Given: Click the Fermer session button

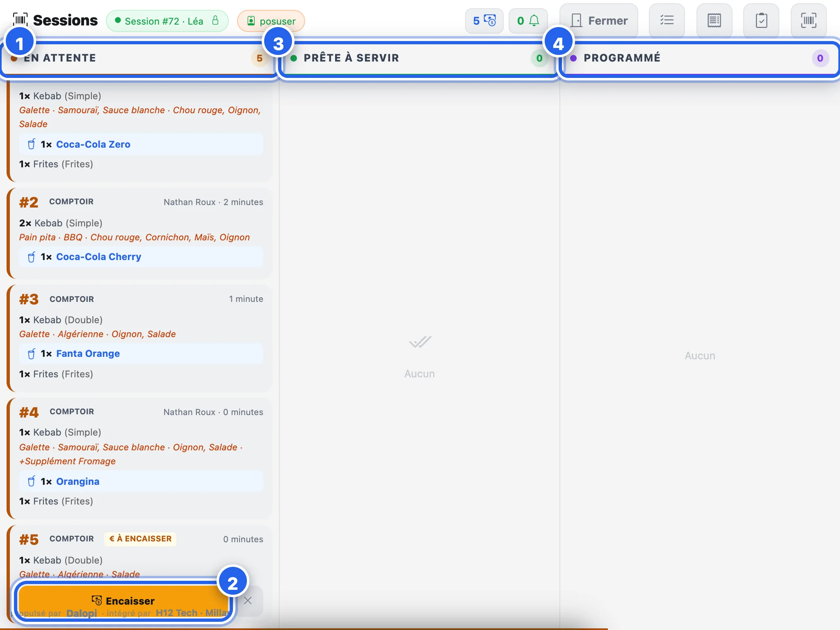Looking at the screenshot, I should click(599, 21).
